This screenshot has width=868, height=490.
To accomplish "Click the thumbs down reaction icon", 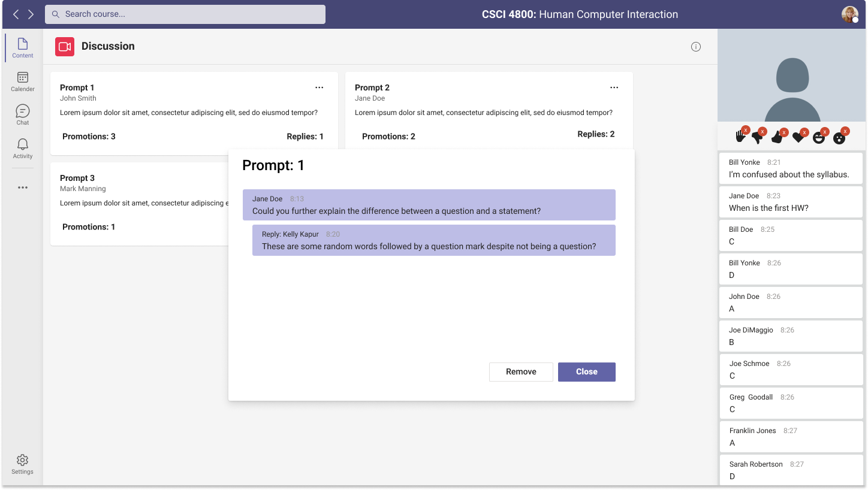I will tap(757, 138).
